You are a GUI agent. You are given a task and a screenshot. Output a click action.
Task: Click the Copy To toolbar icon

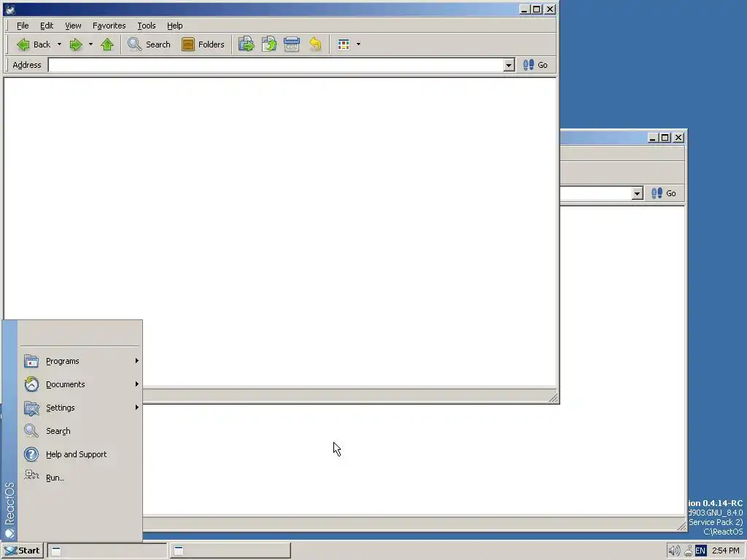click(269, 44)
